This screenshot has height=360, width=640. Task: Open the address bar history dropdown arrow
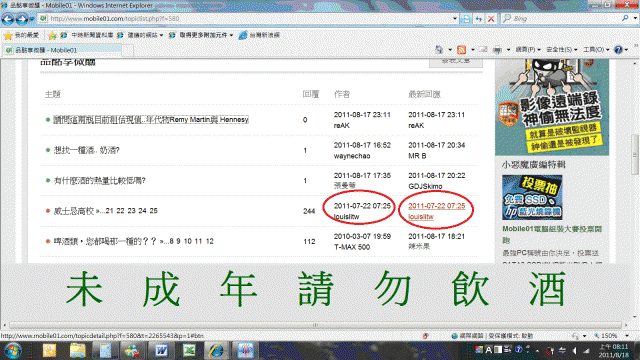tap(455, 19)
